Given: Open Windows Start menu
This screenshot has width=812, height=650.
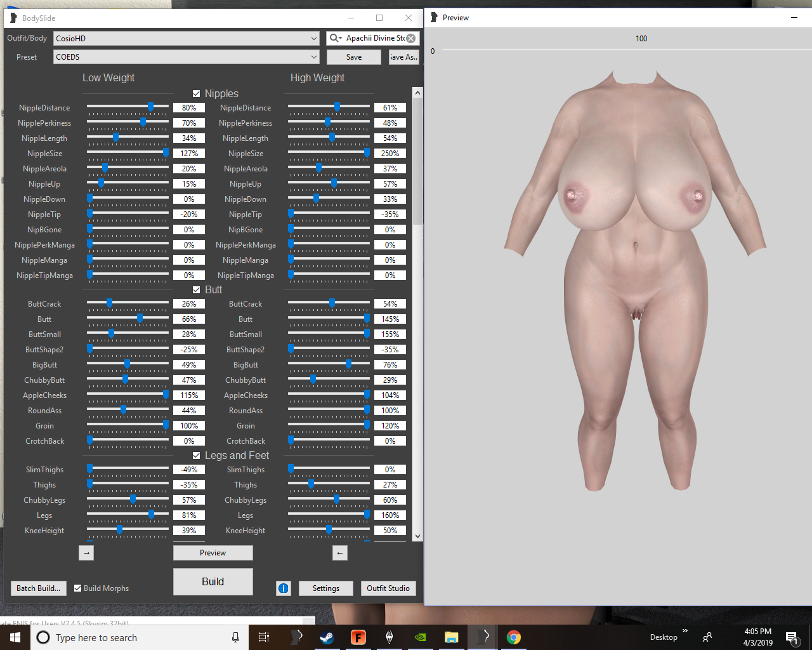Looking at the screenshot, I should point(15,637).
